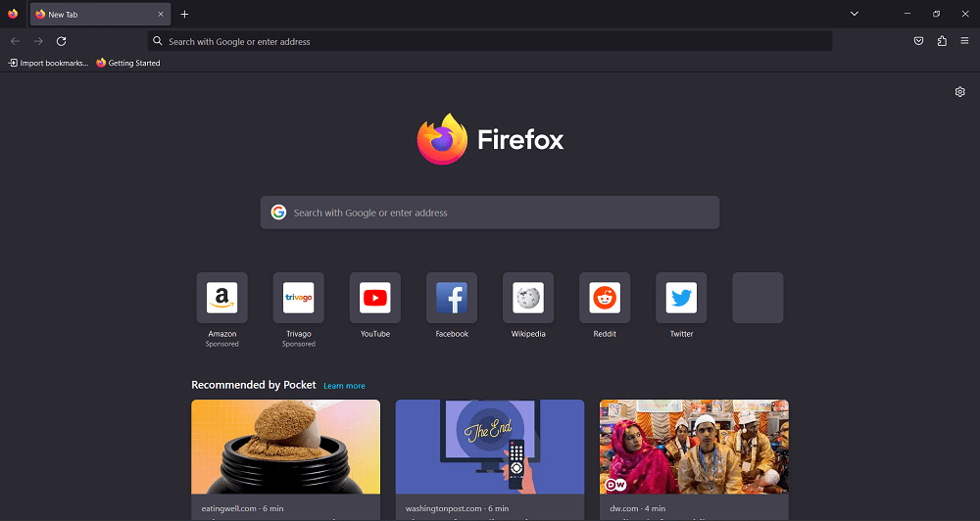Open the Facebook shortcut tile

pos(452,298)
